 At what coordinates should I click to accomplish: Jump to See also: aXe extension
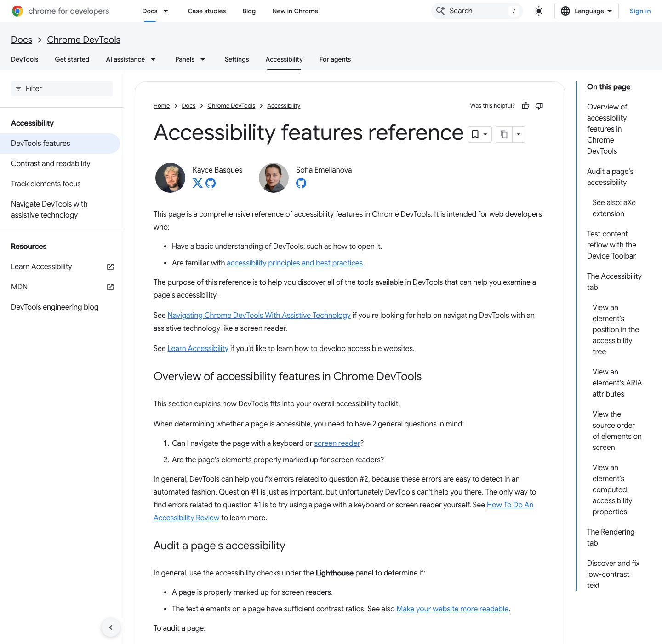click(x=614, y=208)
